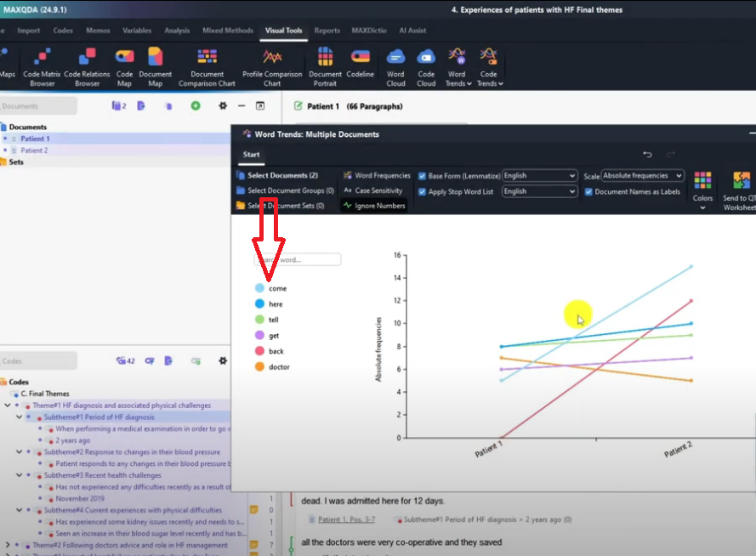Click the import document icon in Documents toolbar
Screen dimensions: 756x556
(141, 105)
